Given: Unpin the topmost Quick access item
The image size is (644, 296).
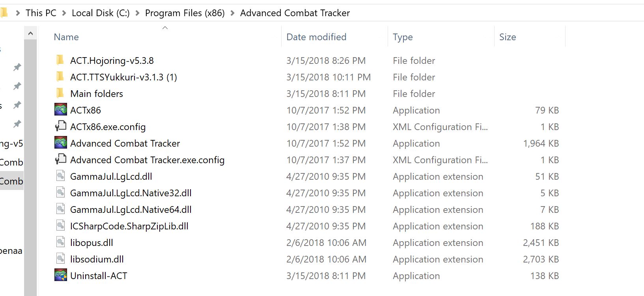Looking at the screenshot, I should [x=17, y=67].
